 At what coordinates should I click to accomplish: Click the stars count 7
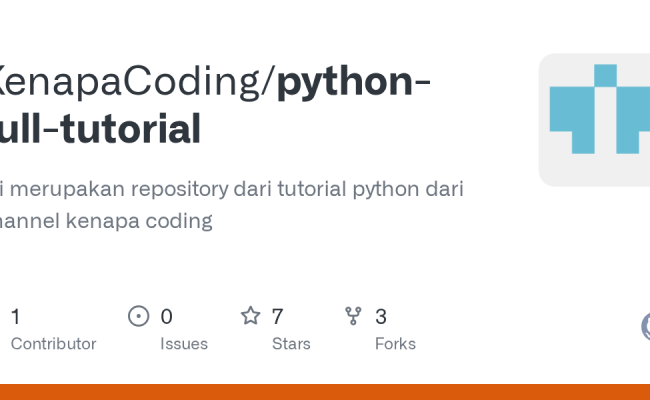point(277,317)
